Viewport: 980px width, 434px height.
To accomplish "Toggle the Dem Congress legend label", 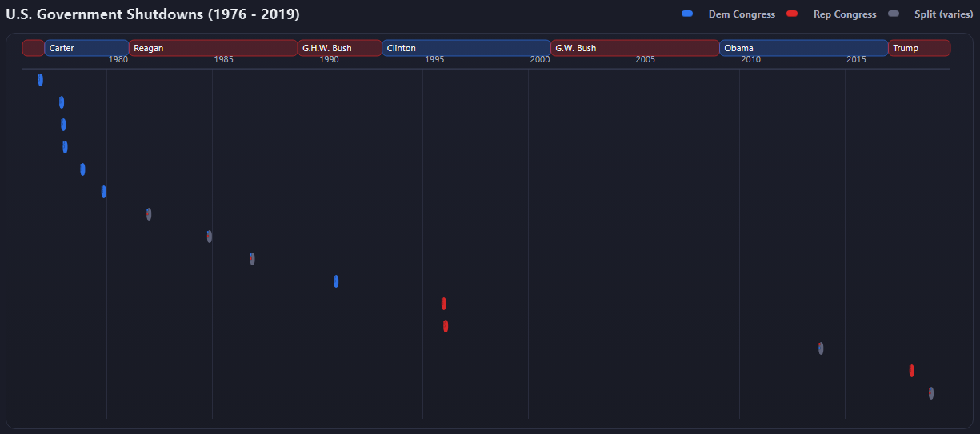I will [742, 14].
